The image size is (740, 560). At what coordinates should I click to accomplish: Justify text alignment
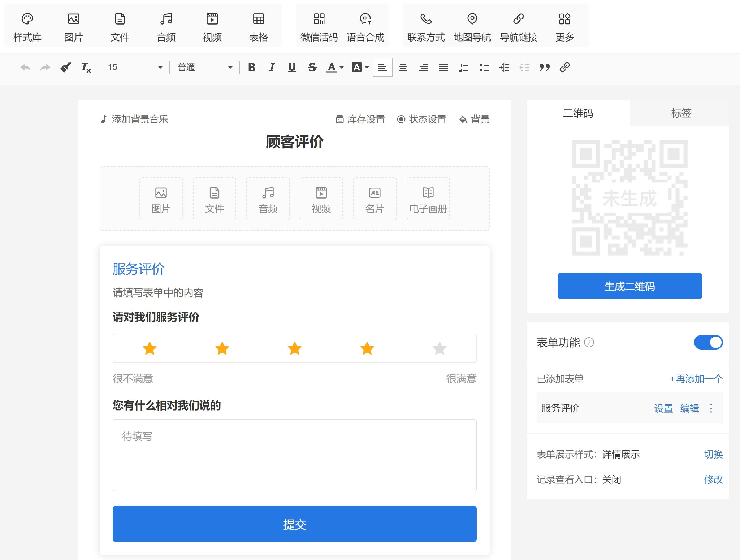pos(443,67)
